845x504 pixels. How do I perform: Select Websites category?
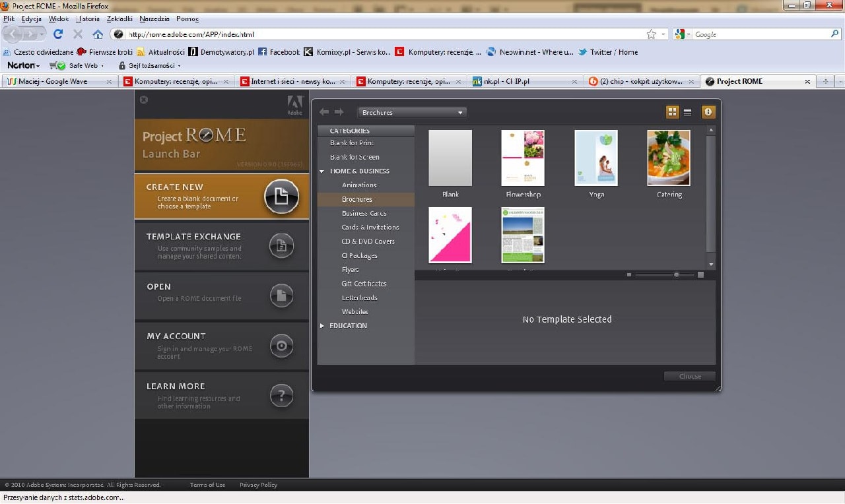coord(355,311)
